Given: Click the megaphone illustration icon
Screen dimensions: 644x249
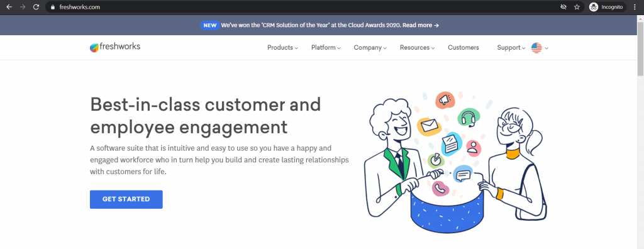Looking at the screenshot, I should 445,100.
